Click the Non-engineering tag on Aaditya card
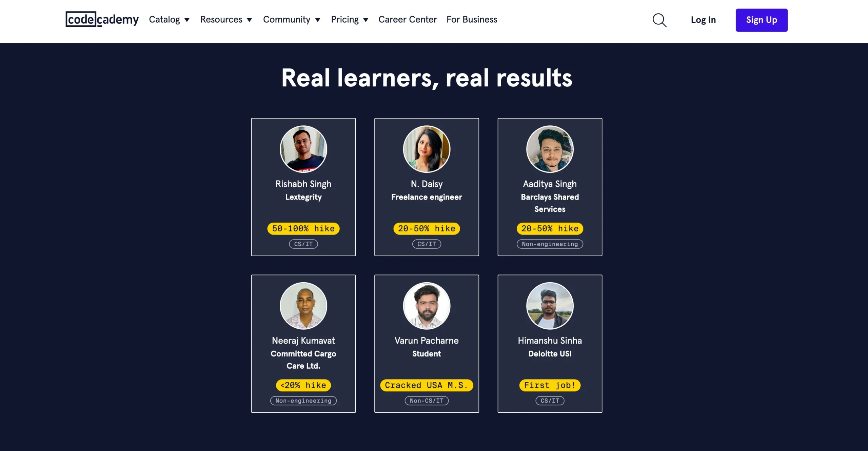 549,244
